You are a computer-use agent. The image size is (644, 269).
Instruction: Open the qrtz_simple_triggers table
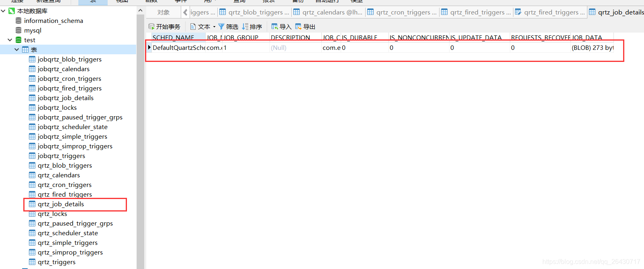point(67,242)
